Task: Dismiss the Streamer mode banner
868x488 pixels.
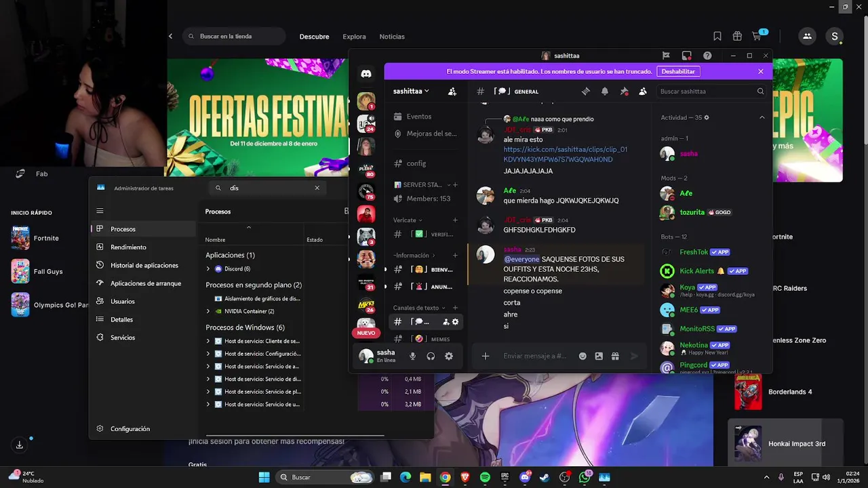Action: pyautogui.click(x=761, y=71)
